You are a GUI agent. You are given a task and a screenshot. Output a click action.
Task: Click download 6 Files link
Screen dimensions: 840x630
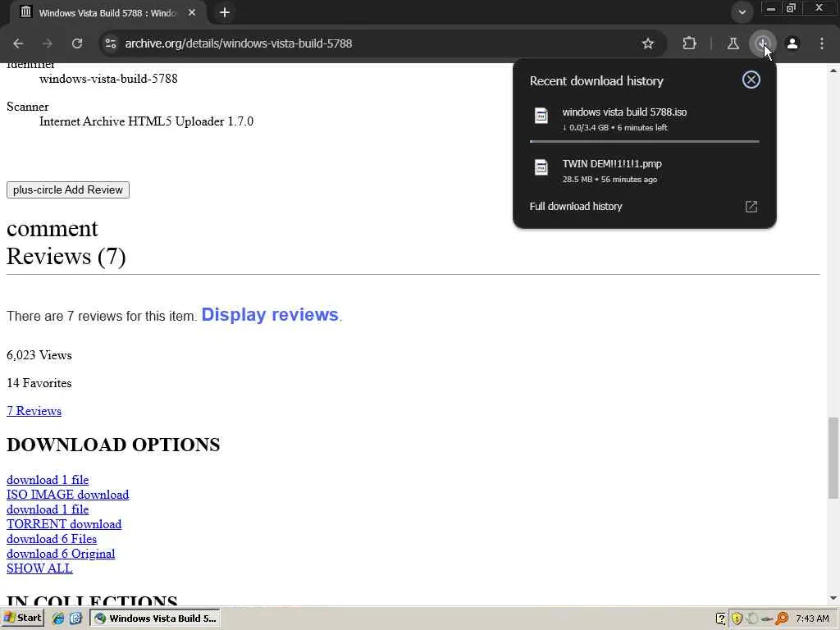click(52, 539)
